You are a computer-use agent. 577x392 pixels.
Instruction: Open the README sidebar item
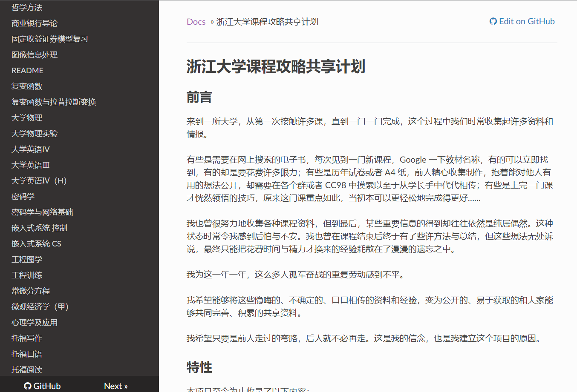(27, 71)
